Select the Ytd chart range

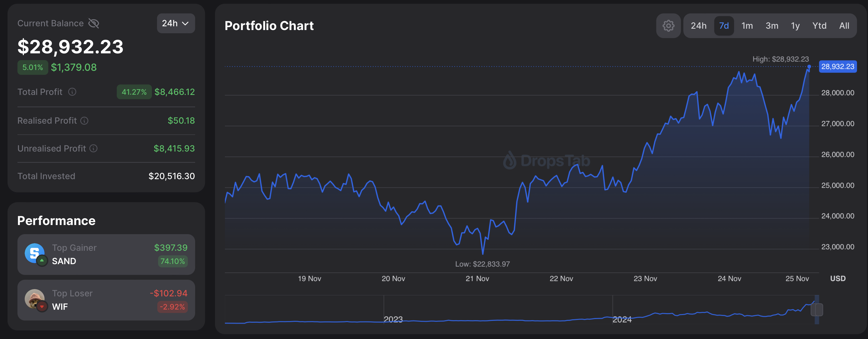819,25
